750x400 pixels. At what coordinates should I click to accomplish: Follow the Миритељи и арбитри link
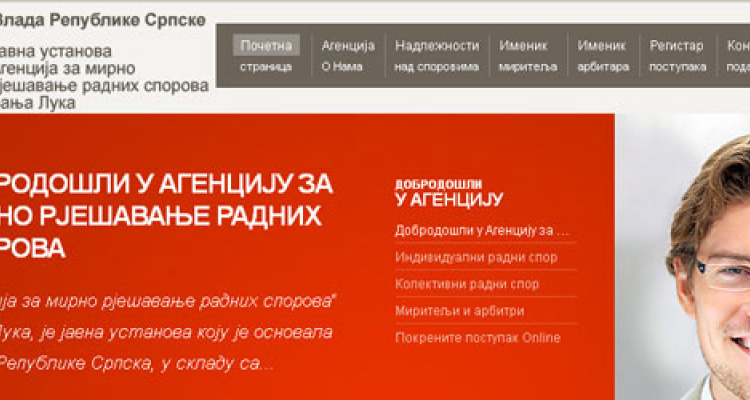click(460, 311)
